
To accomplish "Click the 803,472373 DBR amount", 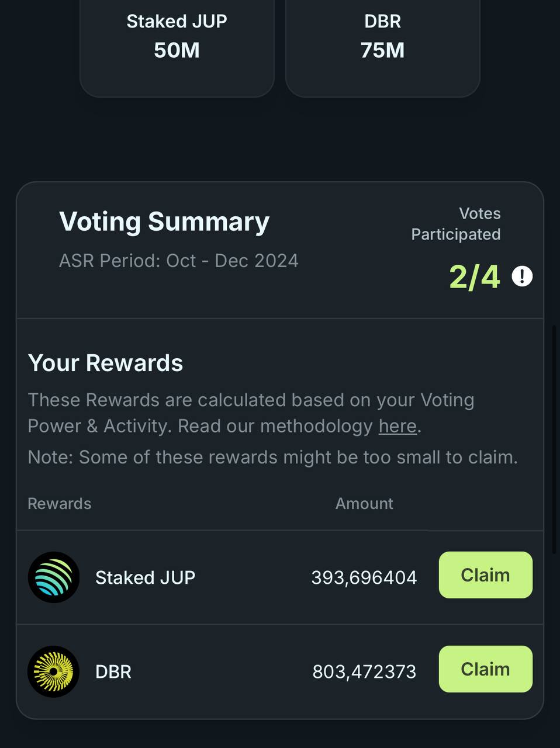I will point(364,671).
